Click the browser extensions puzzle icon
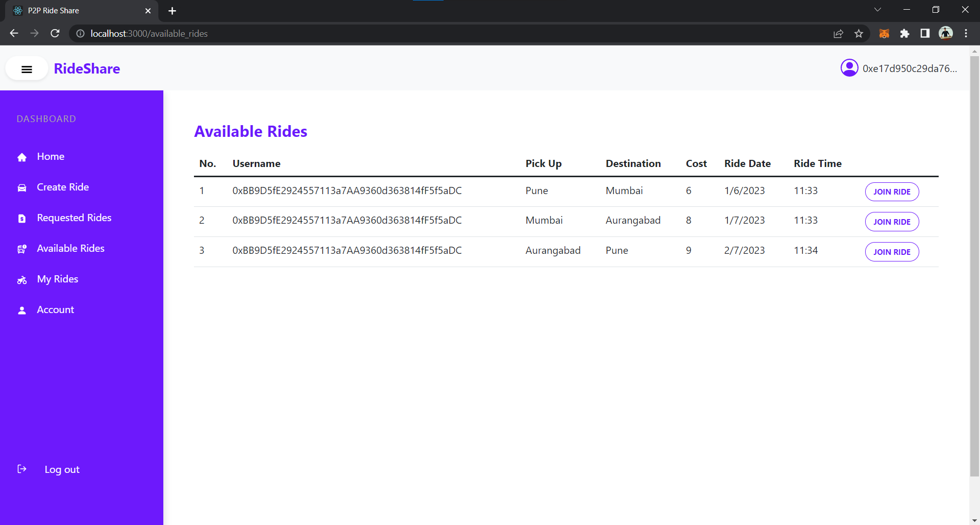The image size is (980, 525). [x=905, y=33]
